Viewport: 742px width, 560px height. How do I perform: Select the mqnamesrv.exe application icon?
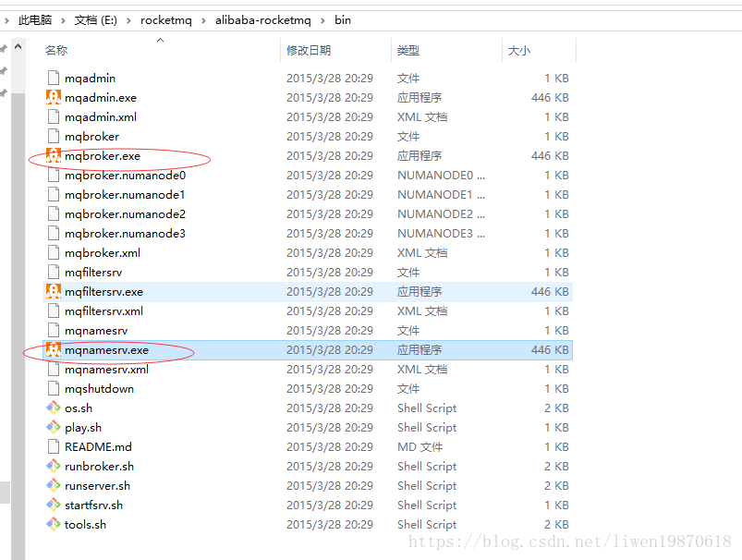tap(54, 350)
